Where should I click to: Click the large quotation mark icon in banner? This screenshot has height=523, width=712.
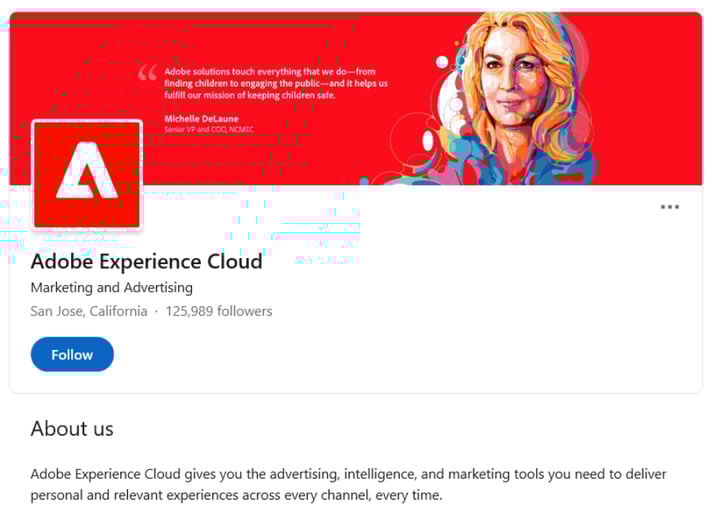pos(148,73)
